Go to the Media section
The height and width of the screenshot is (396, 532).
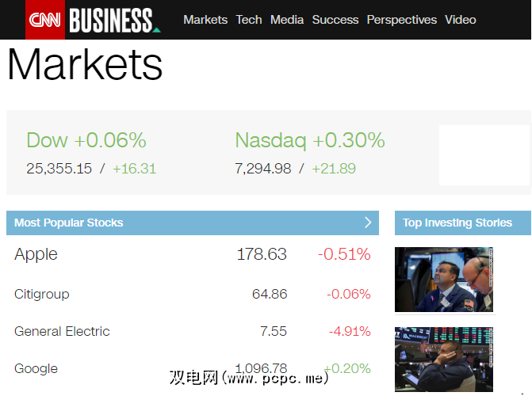click(x=287, y=20)
